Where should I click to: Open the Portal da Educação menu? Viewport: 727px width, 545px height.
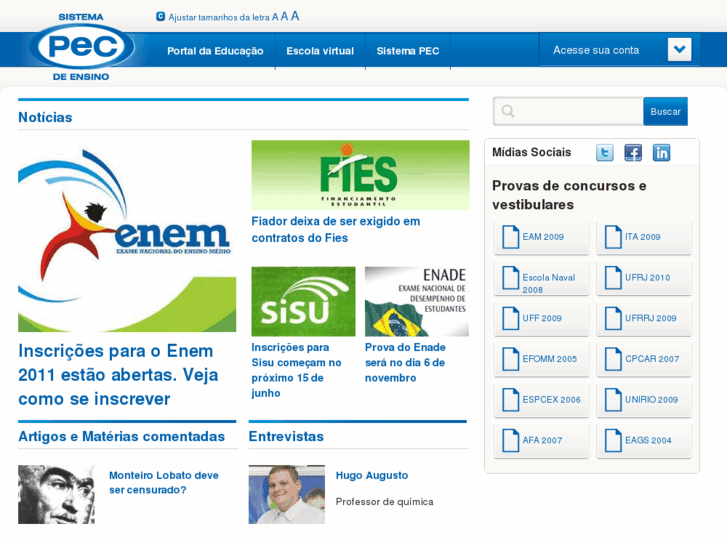[215, 51]
